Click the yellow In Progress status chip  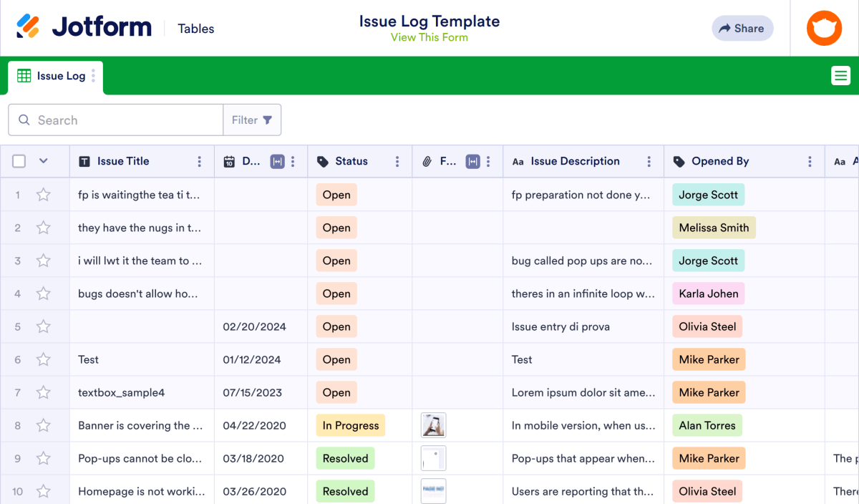pyautogui.click(x=350, y=425)
